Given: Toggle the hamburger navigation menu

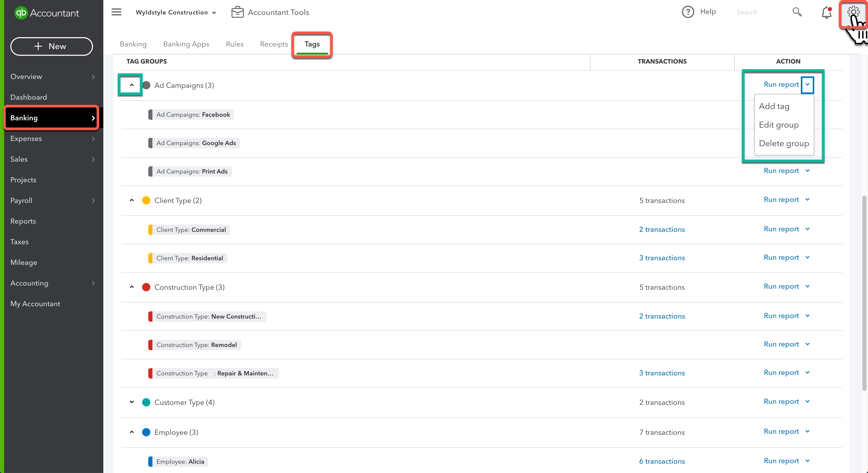Looking at the screenshot, I should [116, 12].
